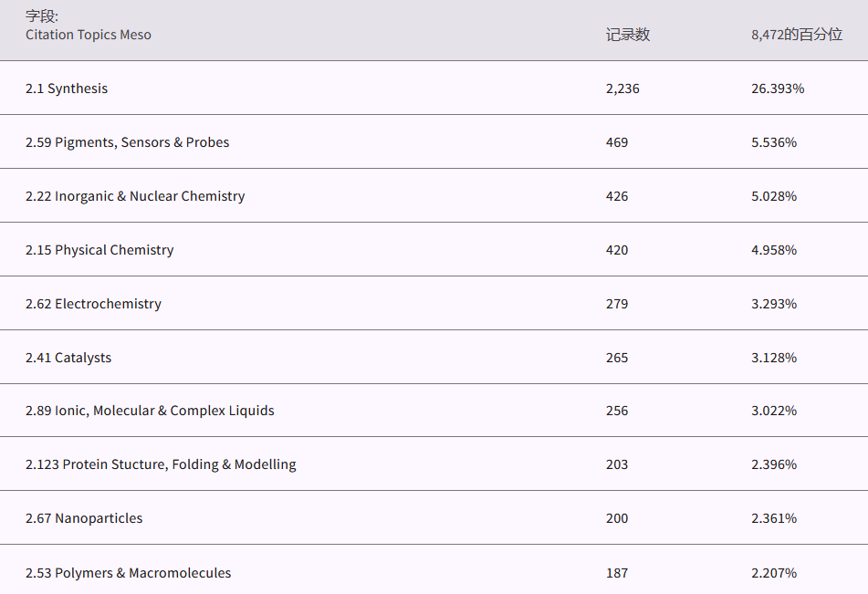Click the 4.958% percentage for Physical Chemistry
Image resolution: width=868 pixels, height=594 pixels.
(774, 250)
